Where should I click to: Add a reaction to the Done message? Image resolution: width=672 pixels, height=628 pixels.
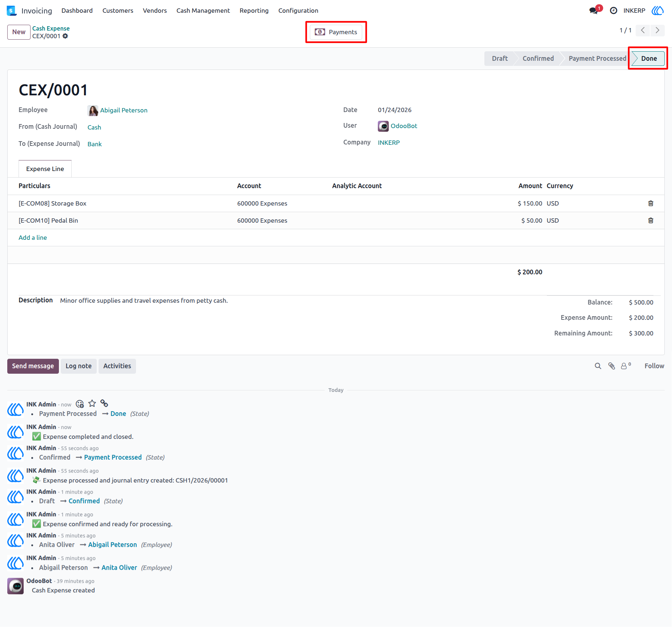80,404
